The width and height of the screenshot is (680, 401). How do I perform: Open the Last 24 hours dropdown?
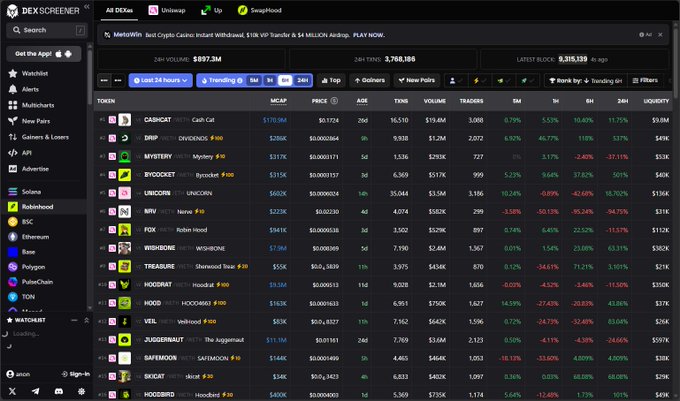(x=160, y=80)
